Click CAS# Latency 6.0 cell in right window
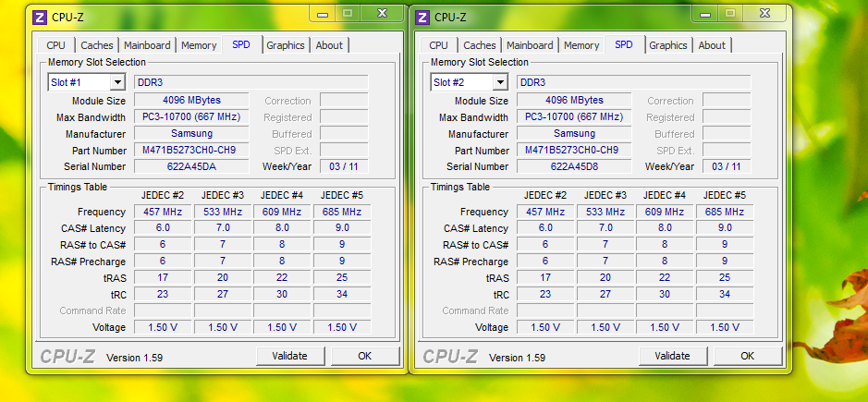868x402 pixels. [x=545, y=227]
